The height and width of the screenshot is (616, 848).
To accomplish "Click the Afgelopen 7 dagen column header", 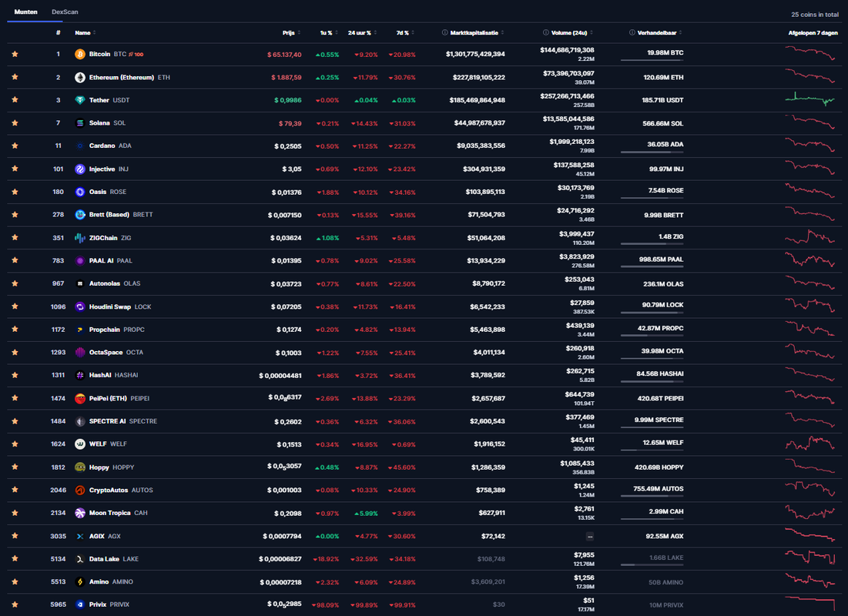I will pyautogui.click(x=813, y=33).
